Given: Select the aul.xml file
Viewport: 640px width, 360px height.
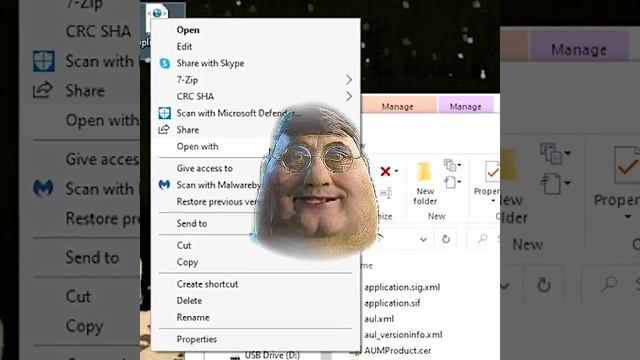Looking at the screenshot, I should [x=379, y=319].
